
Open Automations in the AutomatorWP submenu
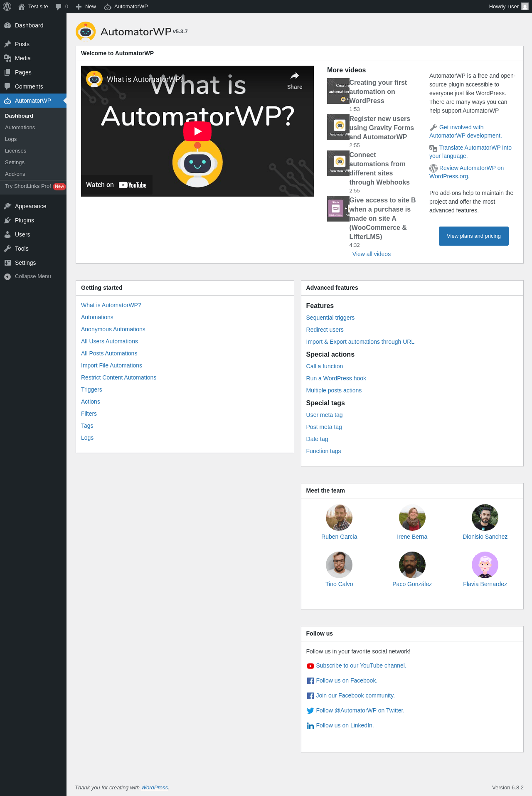[x=20, y=128]
